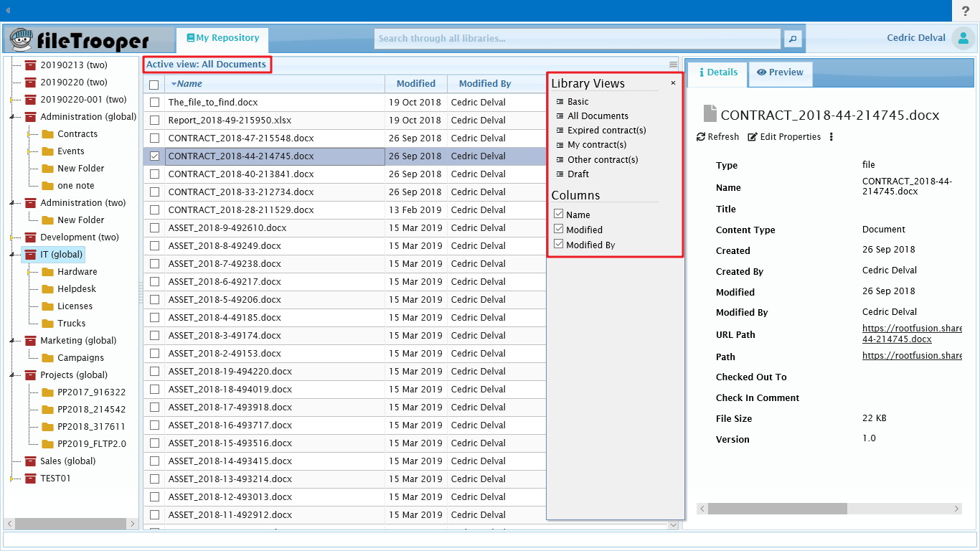Click the fileTrooper logo icon
This screenshot has width=980, height=551.
click(x=22, y=38)
